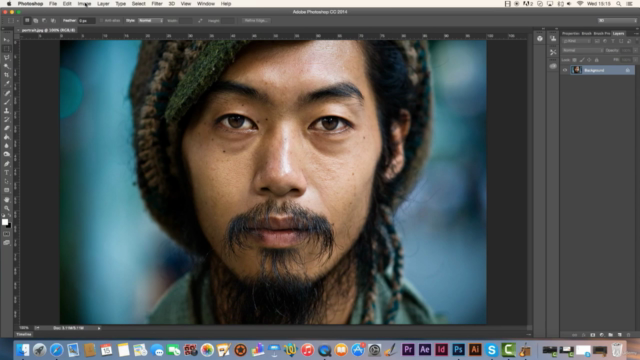Select the Rectangular Marquee tool
Viewport: 640px width, 360px height.
tap(7, 49)
